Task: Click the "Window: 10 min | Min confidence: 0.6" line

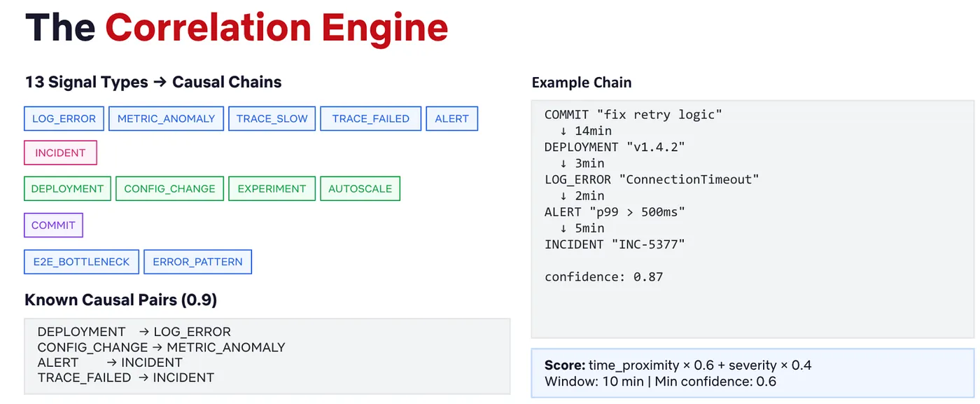Action: (660, 382)
